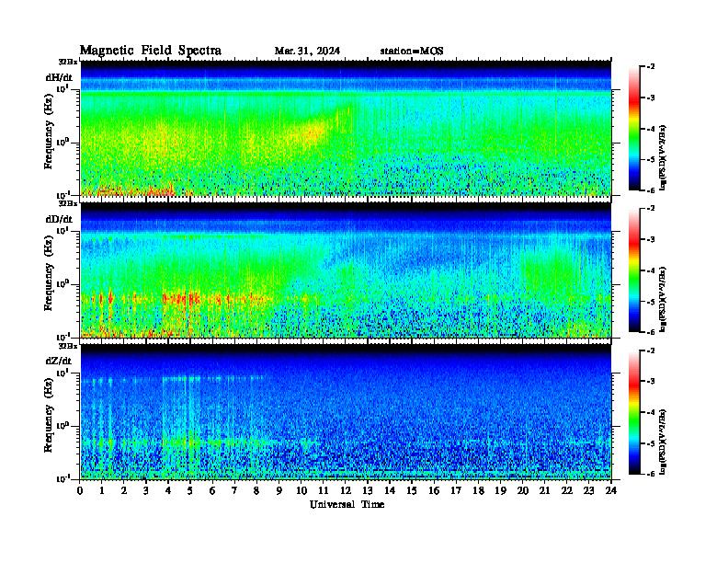Click the -2 tick on dH/dt color bar
The height and width of the screenshot is (563, 728).
point(650,67)
